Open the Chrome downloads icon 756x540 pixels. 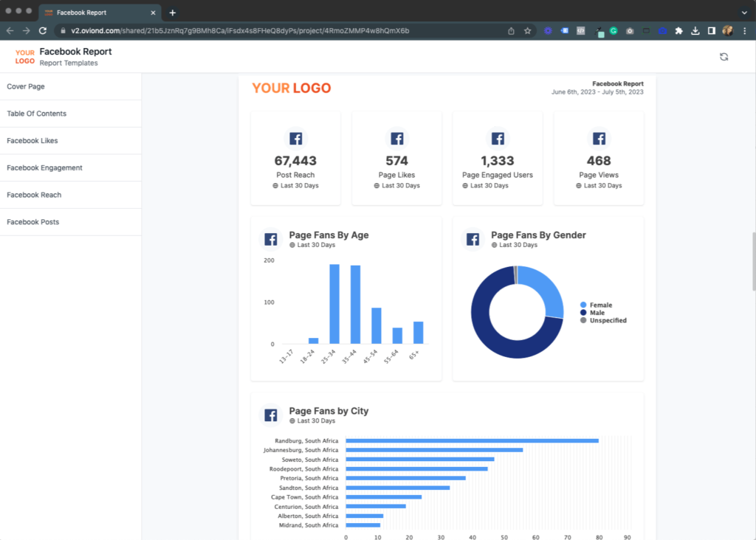point(695,31)
